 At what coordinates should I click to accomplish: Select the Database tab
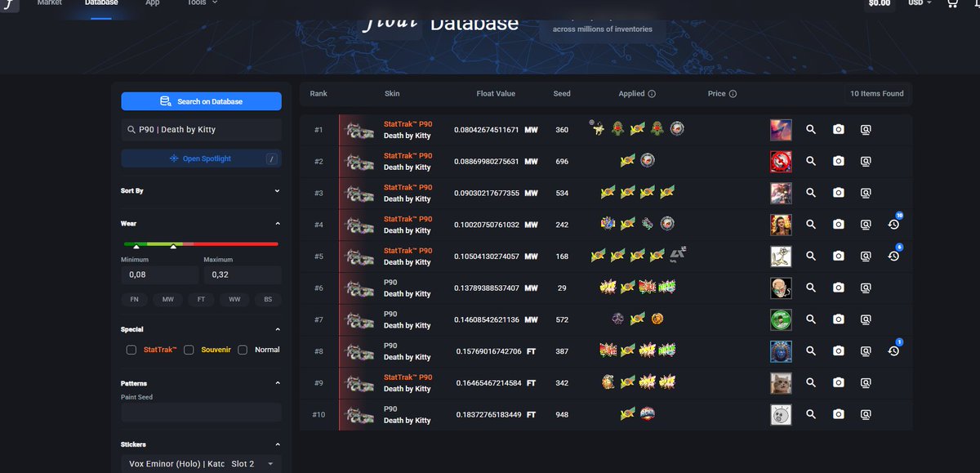101,3
